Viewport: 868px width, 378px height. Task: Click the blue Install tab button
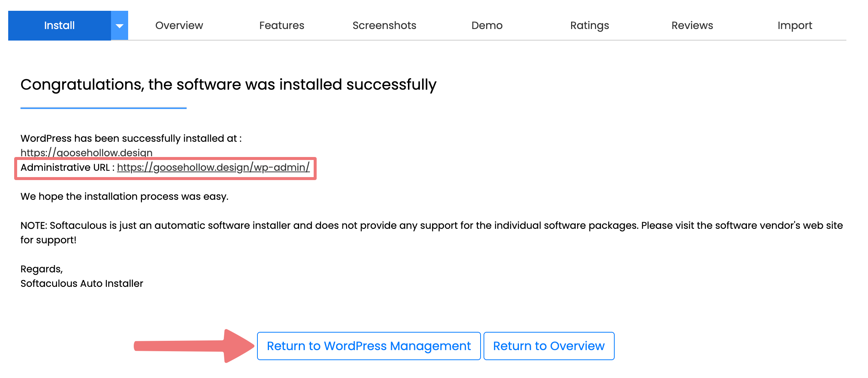pyautogui.click(x=60, y=25)
